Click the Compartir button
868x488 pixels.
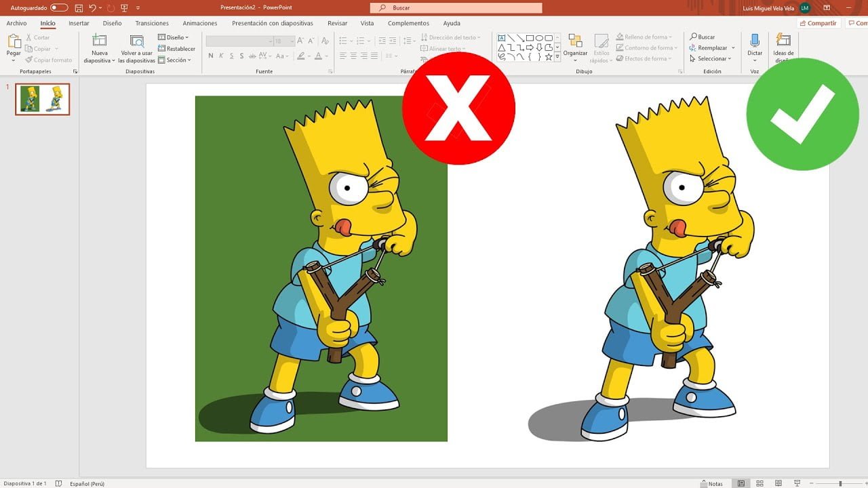point(819,23)
